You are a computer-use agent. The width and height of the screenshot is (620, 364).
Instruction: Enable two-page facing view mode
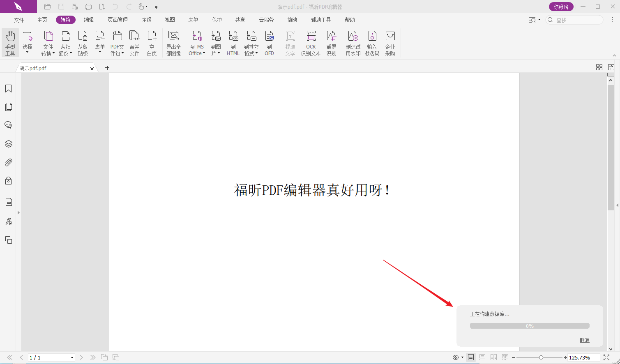coord(494,357)
